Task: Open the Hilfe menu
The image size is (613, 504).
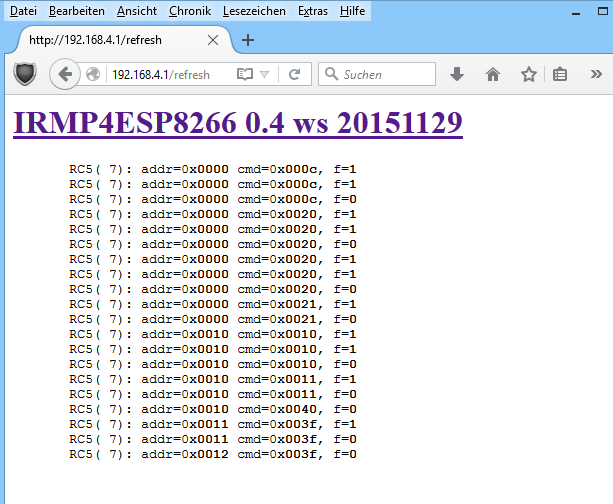Action: 352,11
